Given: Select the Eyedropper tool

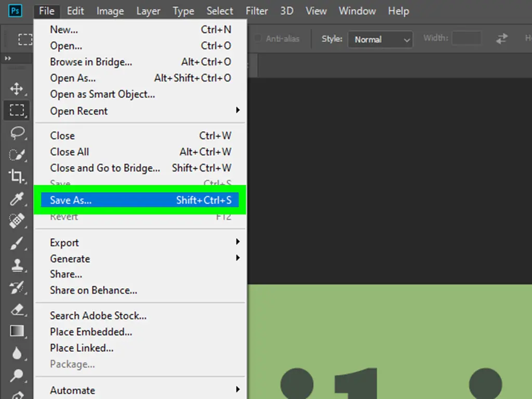Looking at the screenshot, I should point(17,199).
